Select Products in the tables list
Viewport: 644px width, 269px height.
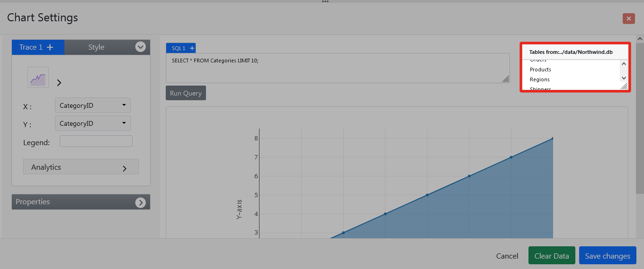(x=540, y=69)
